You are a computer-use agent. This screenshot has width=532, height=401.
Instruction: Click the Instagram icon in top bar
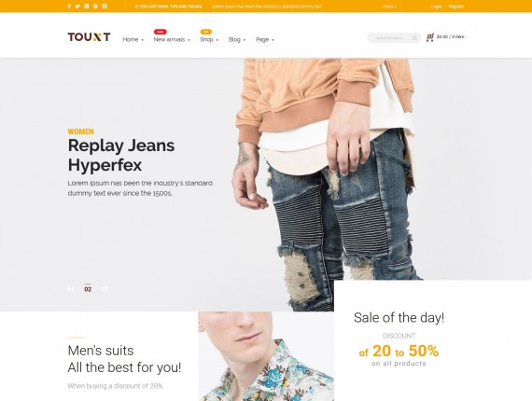click(x=105, y=7)
